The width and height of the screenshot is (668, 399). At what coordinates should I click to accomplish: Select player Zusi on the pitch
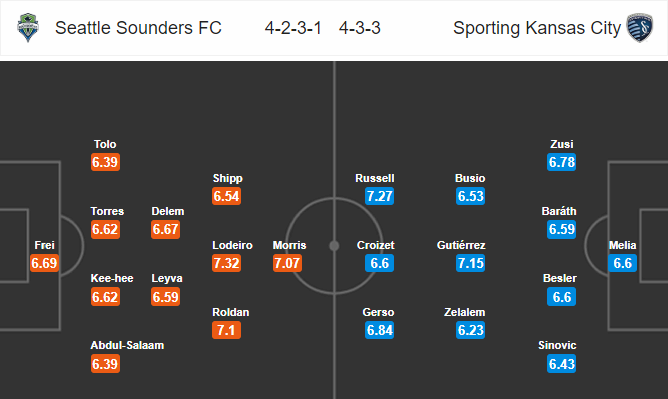[561, 144]
